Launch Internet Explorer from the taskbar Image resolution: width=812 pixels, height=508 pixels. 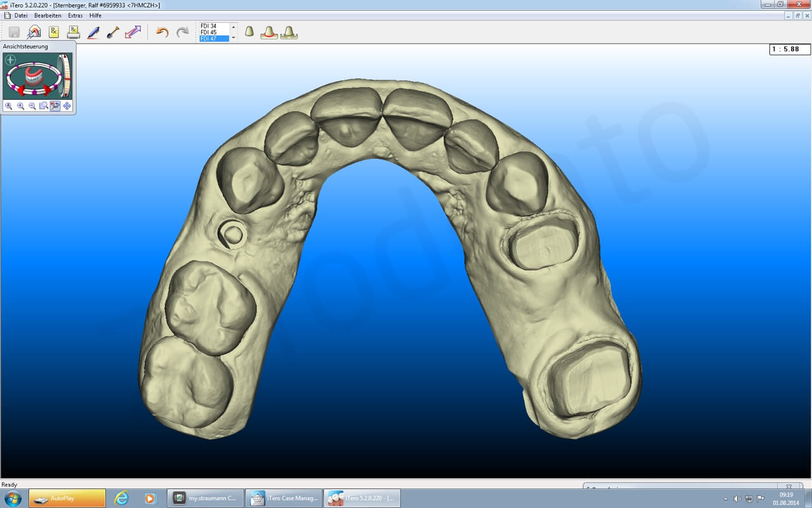coord(121,498)
